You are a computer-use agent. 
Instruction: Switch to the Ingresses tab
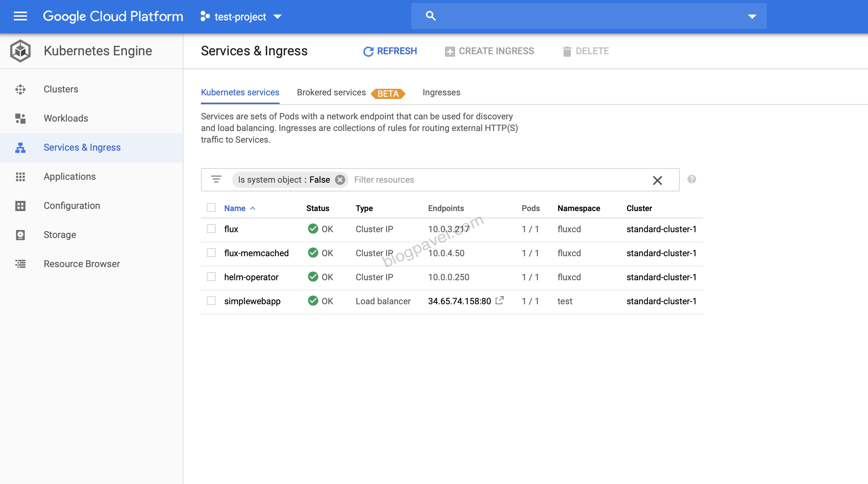point(441,92)
